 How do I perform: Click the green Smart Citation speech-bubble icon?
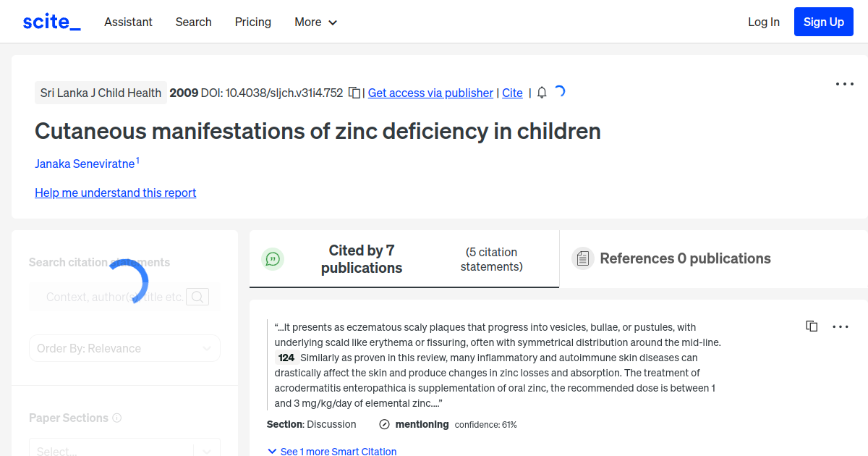coord(273,258)
